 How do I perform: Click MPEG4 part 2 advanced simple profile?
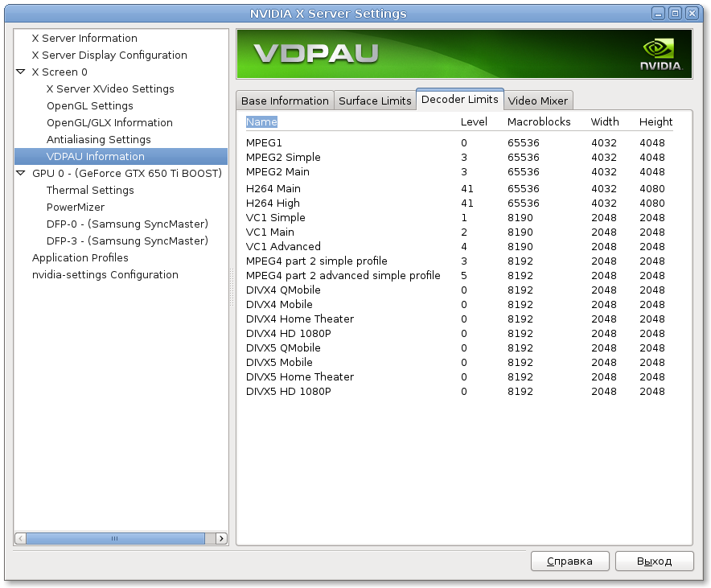tap(343, 276)
